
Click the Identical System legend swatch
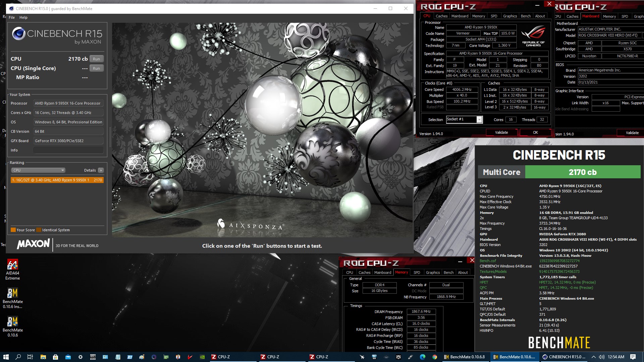point(39,230)
